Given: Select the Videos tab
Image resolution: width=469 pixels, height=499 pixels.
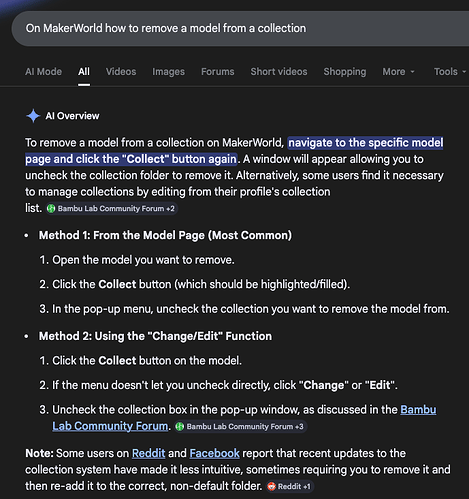Looking at the screenshot, I should (x=121, y=72).
